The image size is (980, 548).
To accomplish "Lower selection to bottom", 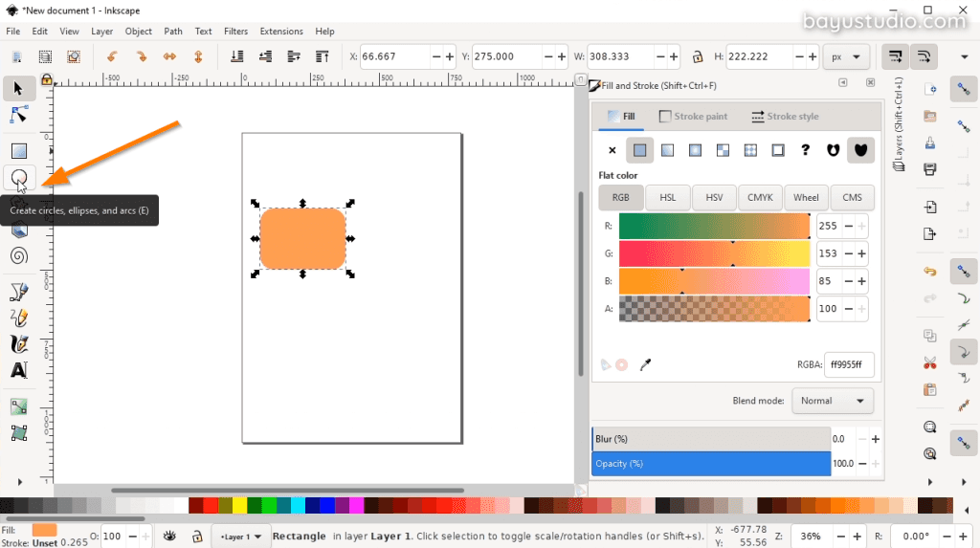I will 237,56.
